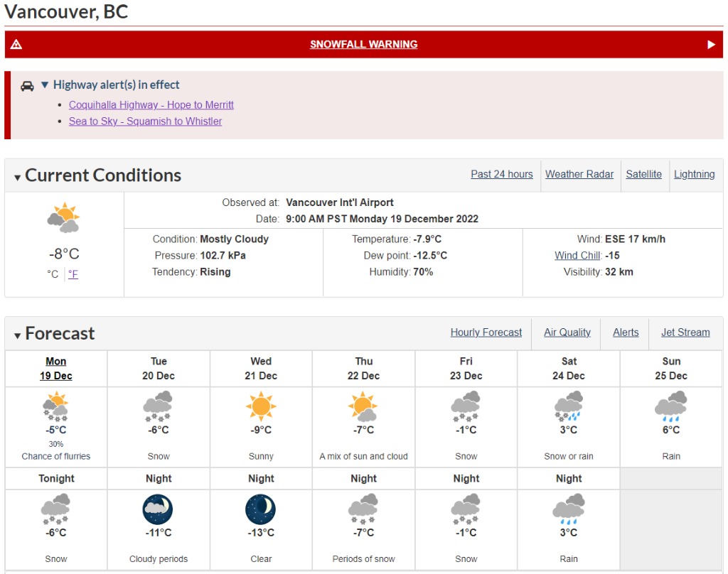Click Saturday snow or rain icon

click(x=569, y=406)
